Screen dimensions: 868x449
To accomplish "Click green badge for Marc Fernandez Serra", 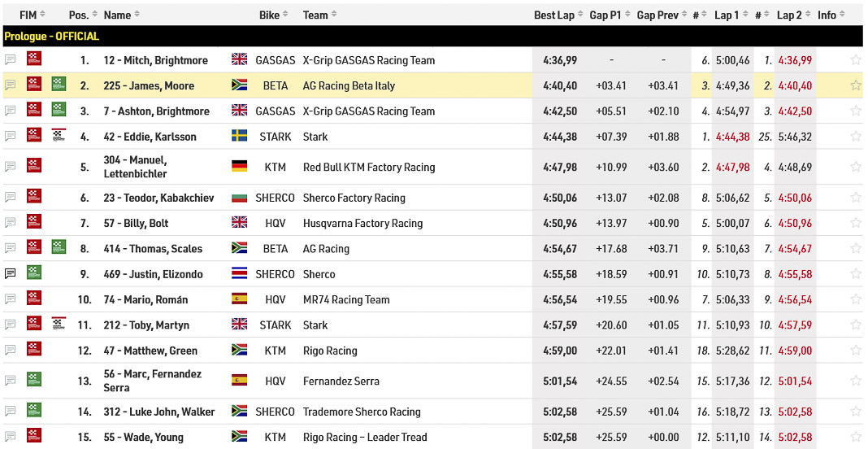I will coord(34,379).
